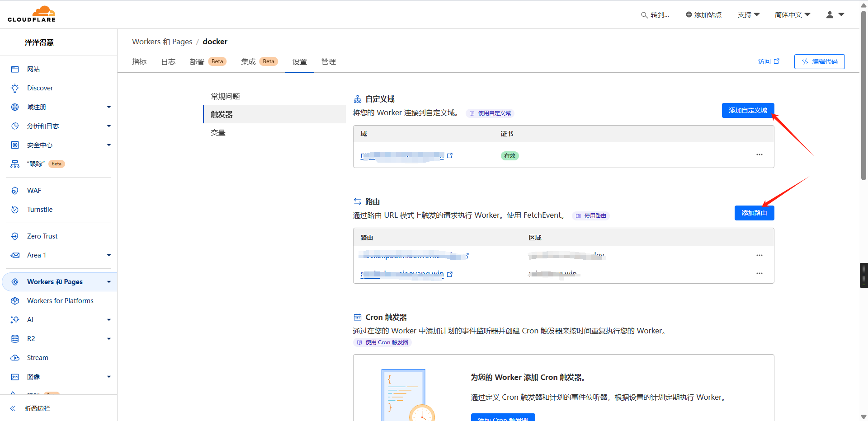Viewport: 868px width, 421px height.
Task: Open the user account avatar menu
Action: [835, 14]
